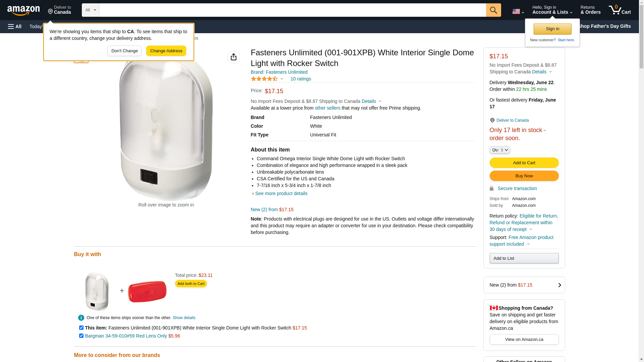Uncheck the 'This item' checkbox

(x=81, y=327)
